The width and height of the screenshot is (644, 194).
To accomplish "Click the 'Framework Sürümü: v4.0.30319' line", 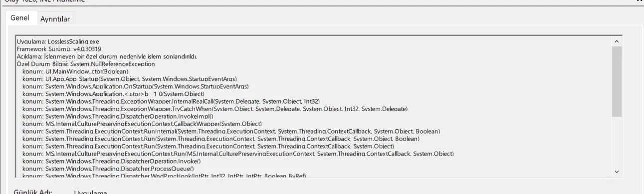I will (59, 49).
